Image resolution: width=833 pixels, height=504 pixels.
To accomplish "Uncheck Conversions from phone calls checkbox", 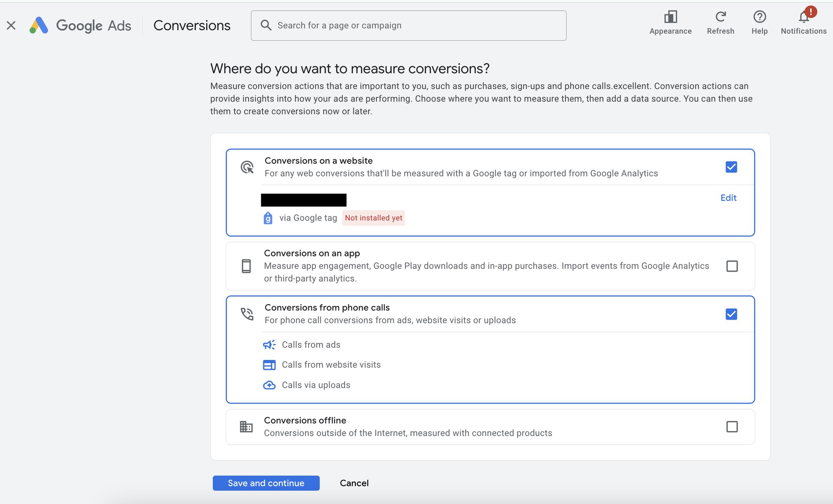I will click(731, 314).
